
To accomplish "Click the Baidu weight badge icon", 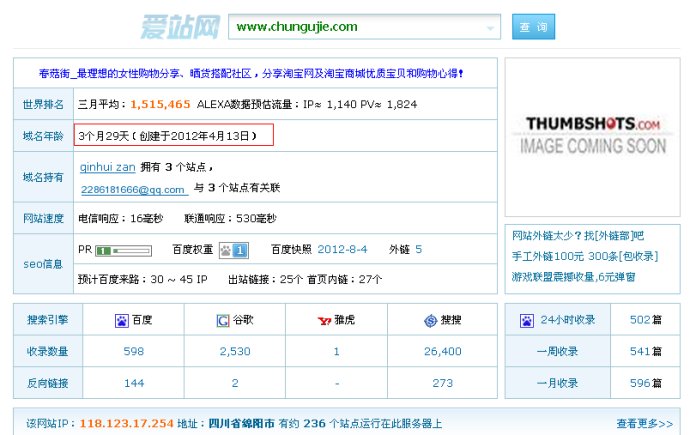I will [239, 249].
